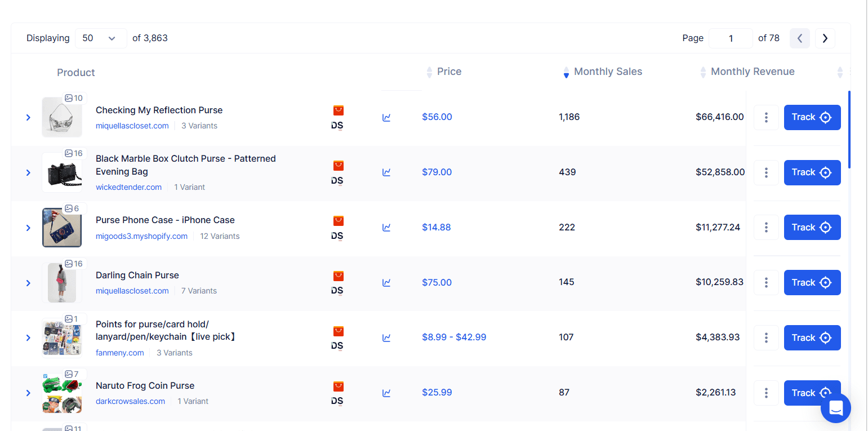Open Naruto Frog Coin Purse thumbnail image
The image size is (868, 431).
62,393
